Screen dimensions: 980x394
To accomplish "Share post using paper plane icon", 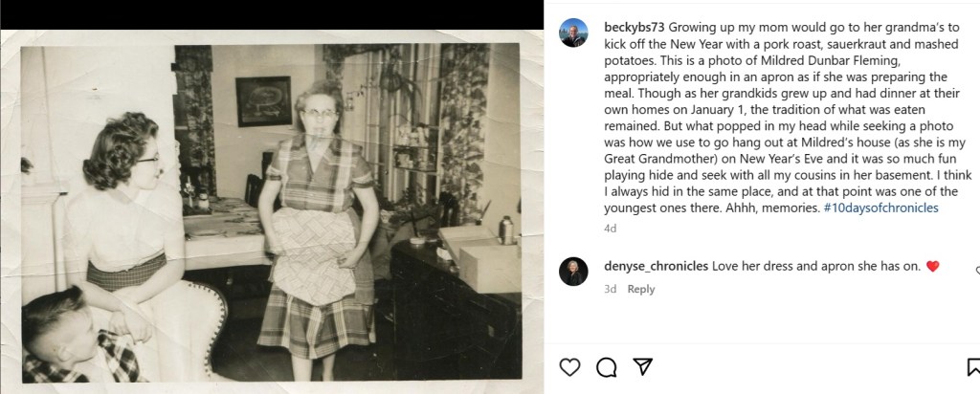I will click(643, 366).
